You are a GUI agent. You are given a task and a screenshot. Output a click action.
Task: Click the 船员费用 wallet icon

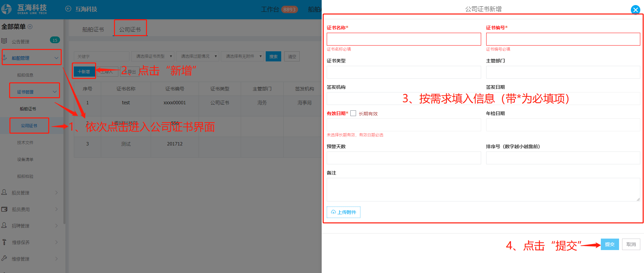click(x=4, y=209)
